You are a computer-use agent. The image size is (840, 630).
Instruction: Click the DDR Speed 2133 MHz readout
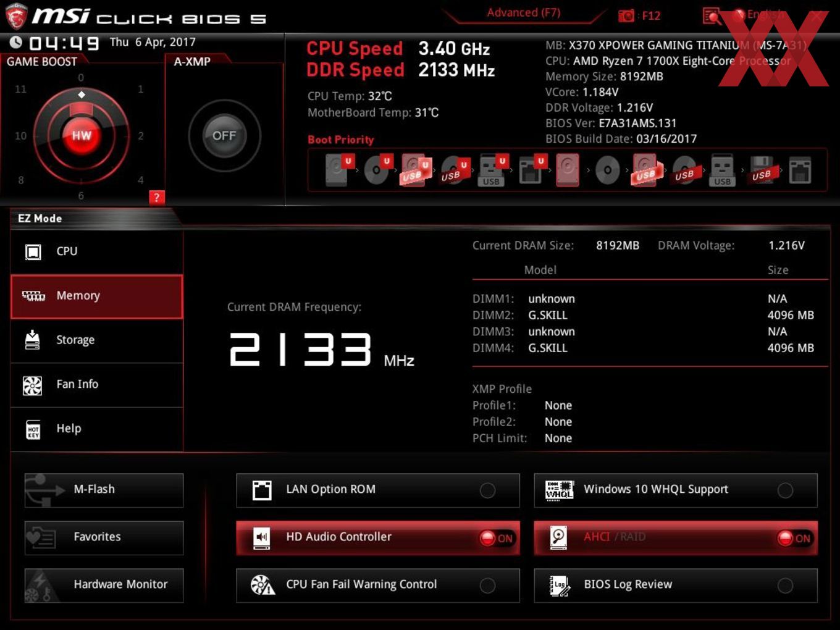[x=456, y=70]
